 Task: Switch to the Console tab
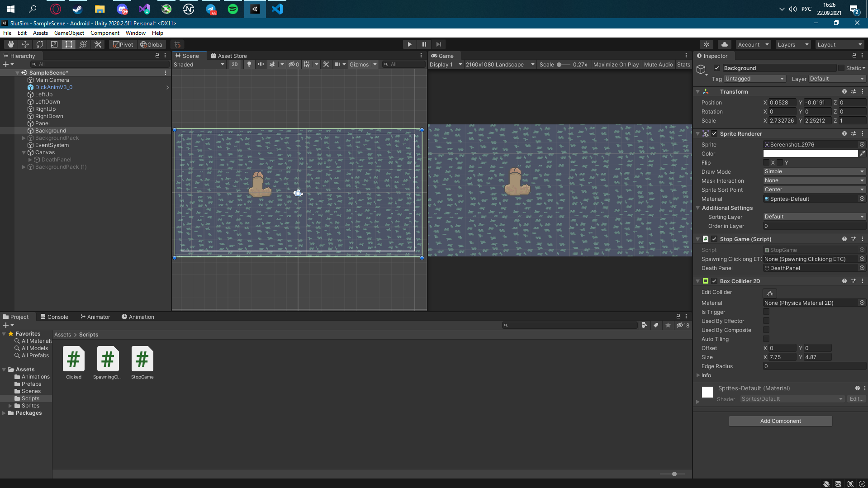point(54,317)
